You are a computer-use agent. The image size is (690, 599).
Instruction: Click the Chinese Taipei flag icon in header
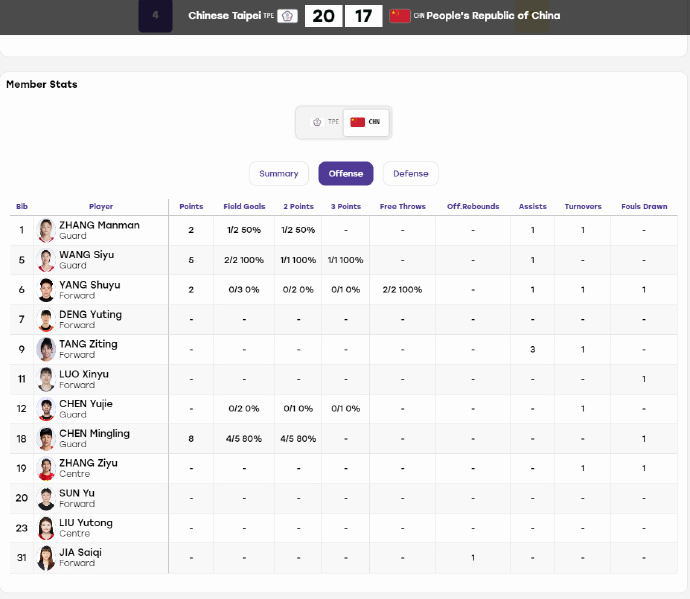pyautogui.click(x=287, y=16)
